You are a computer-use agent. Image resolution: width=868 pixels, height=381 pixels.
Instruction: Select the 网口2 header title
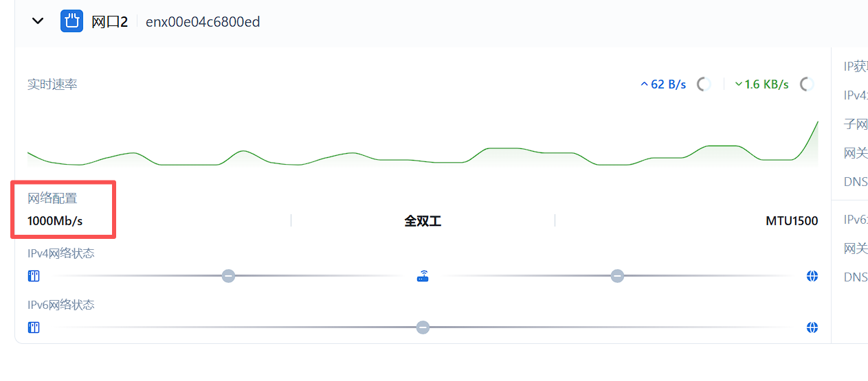click(x=110, y=22)
